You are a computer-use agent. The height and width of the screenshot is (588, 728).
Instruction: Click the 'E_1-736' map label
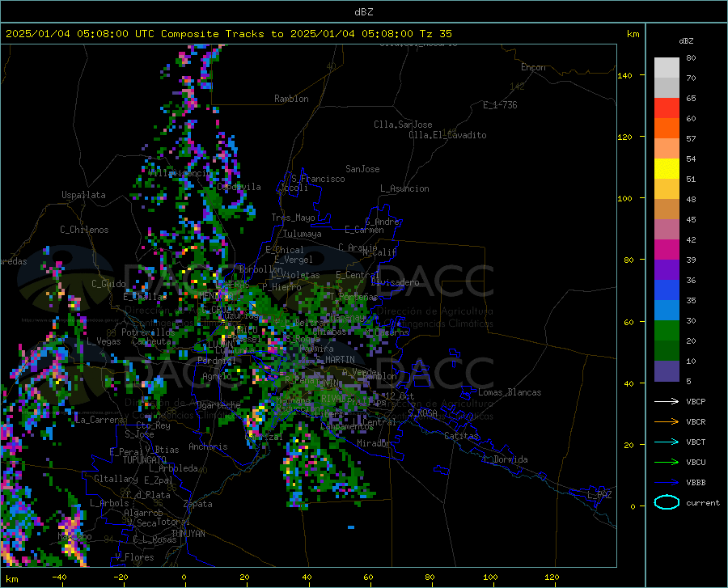(500, 105)
